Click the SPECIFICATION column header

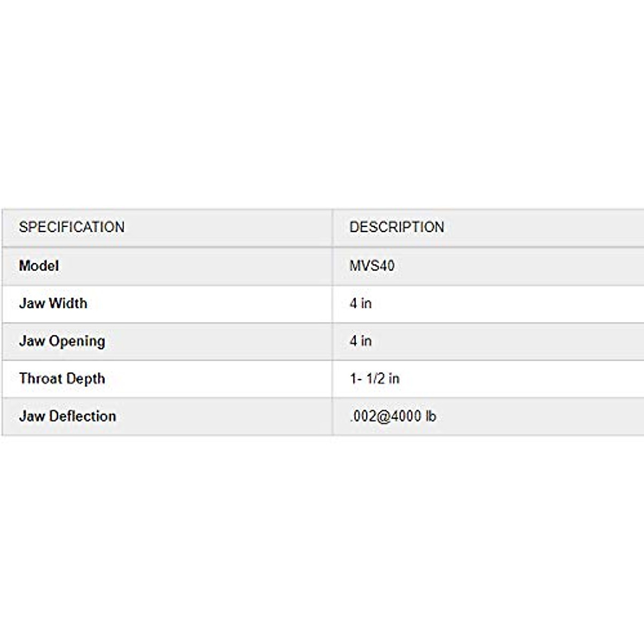tap(72, 227)
